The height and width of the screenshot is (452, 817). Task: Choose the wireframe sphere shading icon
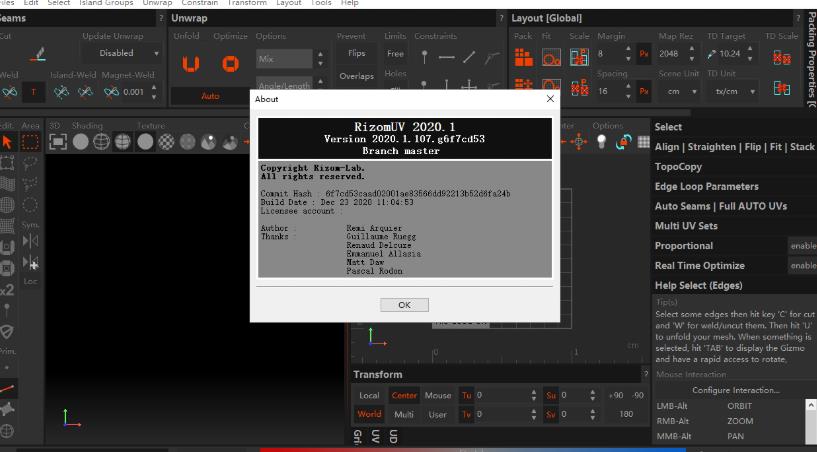tap(101, 142)
